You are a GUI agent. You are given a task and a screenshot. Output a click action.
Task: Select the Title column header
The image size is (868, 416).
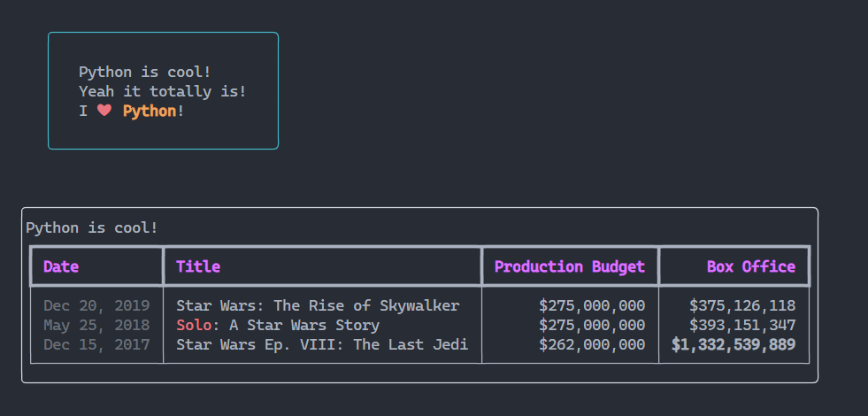[198, 266]
